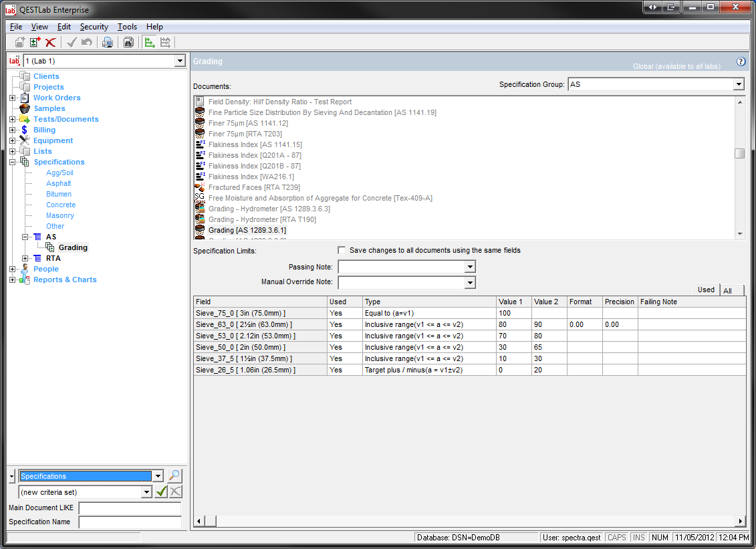Click the green tree view toolbar icon

[x=150, y=43]
